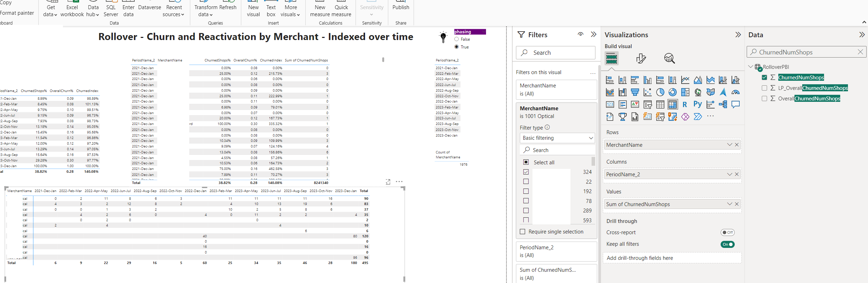Open the Basic filtering type dropdown
Screen dimensions: 868x283
point(557,138)
